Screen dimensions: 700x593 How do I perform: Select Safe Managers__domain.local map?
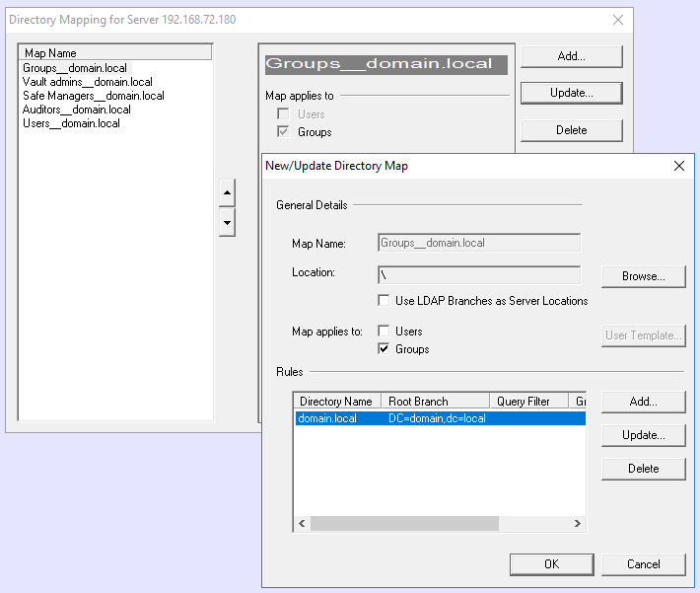(x=94, y=96)
